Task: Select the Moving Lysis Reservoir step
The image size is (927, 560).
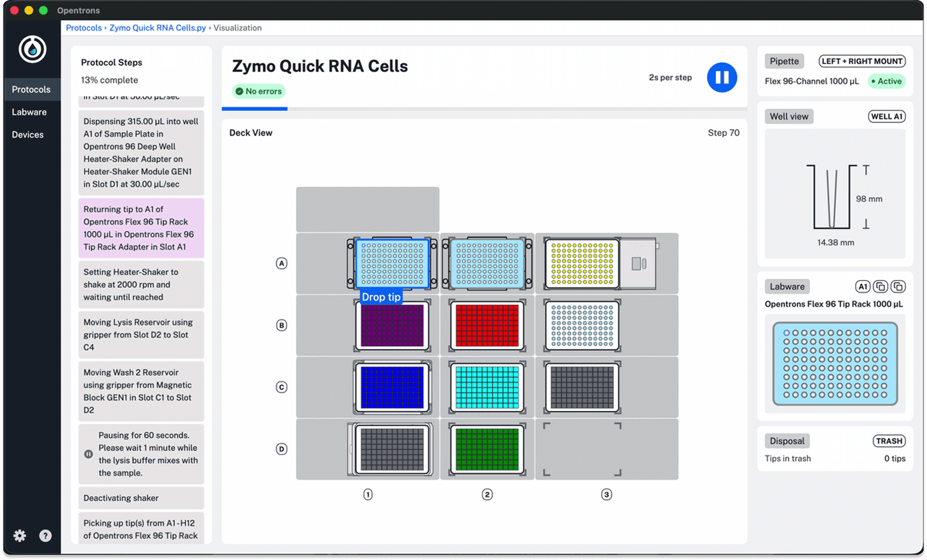Action: [141, 335]
